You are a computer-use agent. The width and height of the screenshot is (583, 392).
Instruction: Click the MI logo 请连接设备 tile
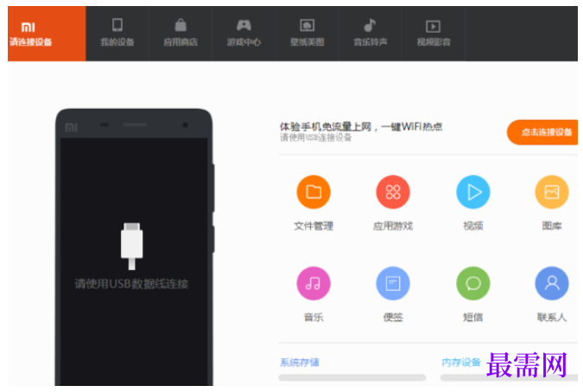point(47,34)
